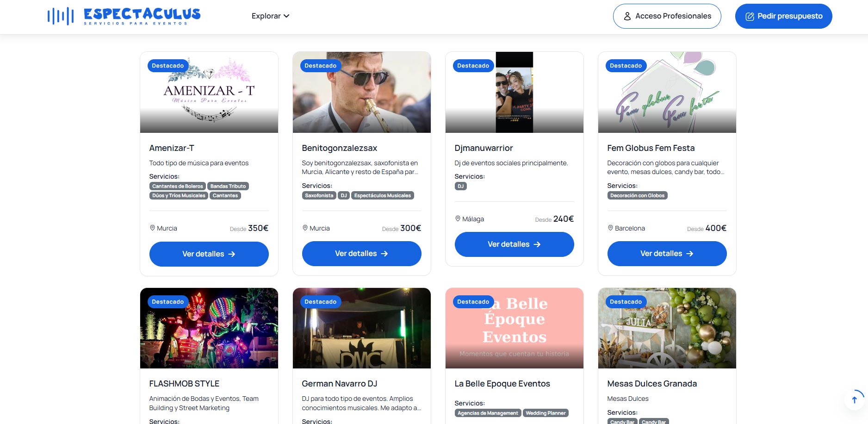This screenshot has height=424, width=868.
Task: Open the FLASHMOB STYLE thumbnail image
Action: (209, 328)
